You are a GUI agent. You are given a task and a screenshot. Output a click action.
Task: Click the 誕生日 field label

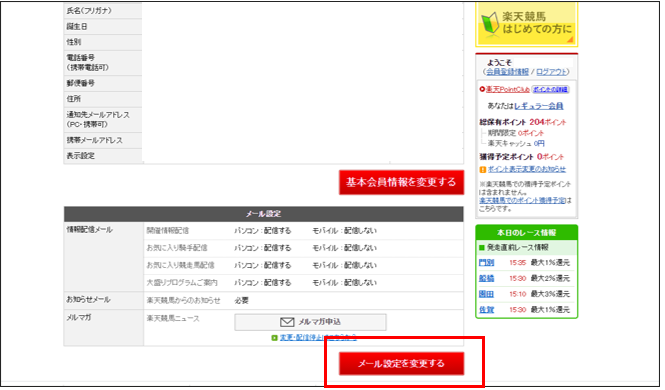(77, 27)
